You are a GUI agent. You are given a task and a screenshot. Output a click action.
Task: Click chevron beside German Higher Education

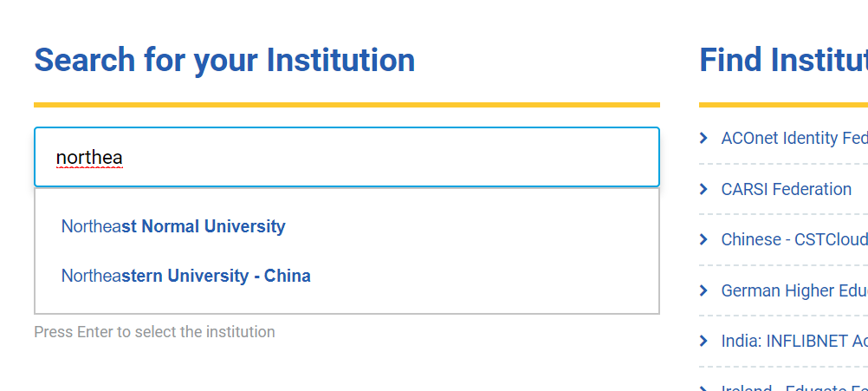click(x=704, y=290)
